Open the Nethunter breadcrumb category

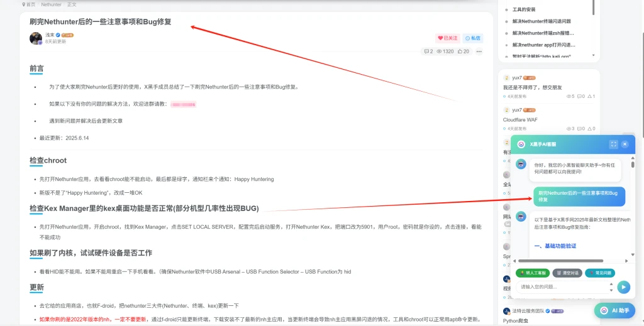pos(52,4)
